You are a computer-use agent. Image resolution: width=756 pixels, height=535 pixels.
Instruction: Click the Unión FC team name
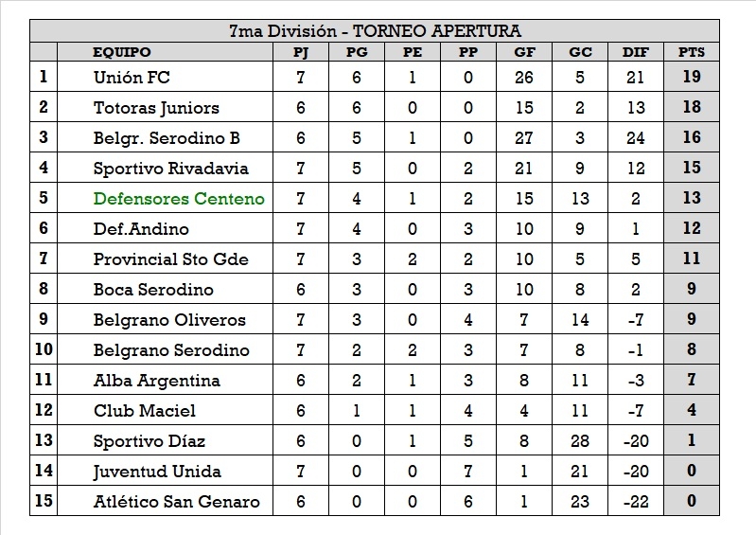(x=132, y=78)
